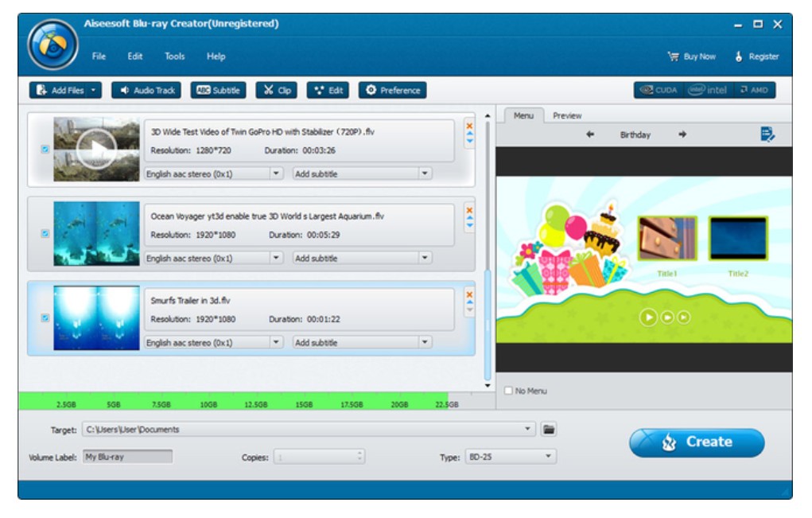Click the Register link
Screen dimensions: 812x518
point(756,56)
